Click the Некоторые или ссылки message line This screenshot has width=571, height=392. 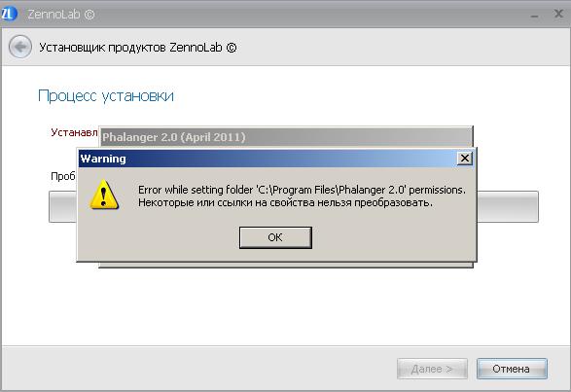(x=286, y=202)
